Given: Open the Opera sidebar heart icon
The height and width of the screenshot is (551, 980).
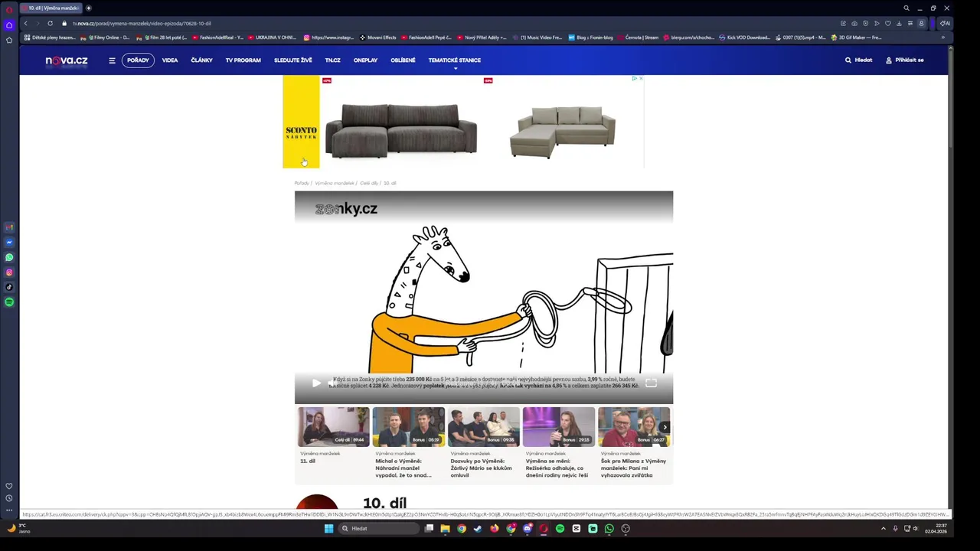Looking at the screenshot, I should point(9,486).
